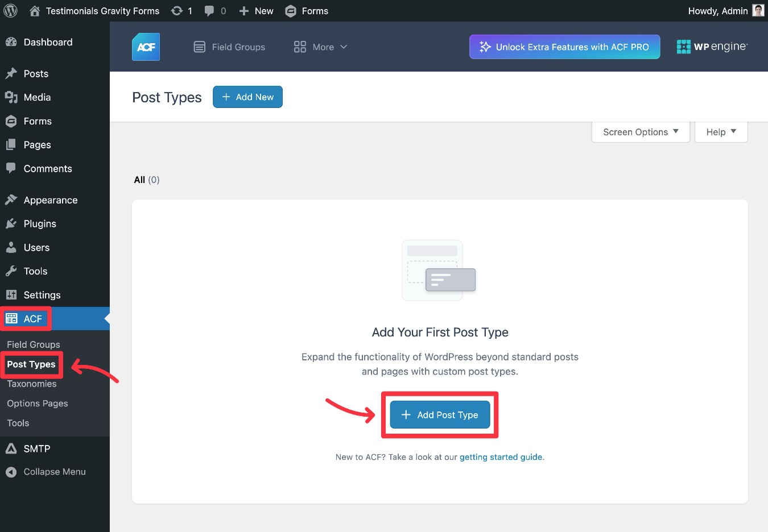This screenshot has width=768, height=532.
Task: Click the Plugins plug icon in sidebar
Action: pos(11,223)
